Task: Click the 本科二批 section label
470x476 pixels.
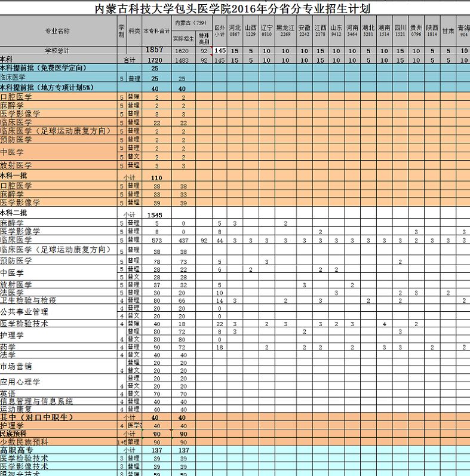Action: tap(14, 213)
